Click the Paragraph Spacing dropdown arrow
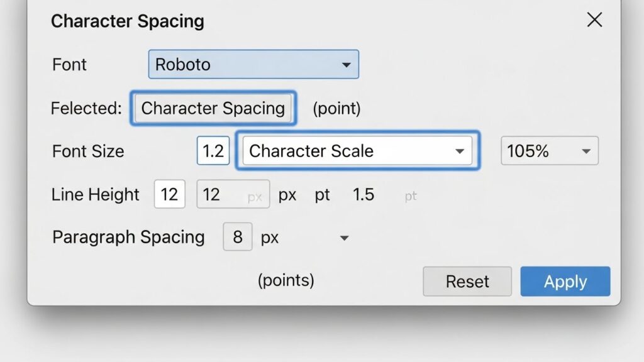This screenshot has width=644, height=362. (344, 238)
